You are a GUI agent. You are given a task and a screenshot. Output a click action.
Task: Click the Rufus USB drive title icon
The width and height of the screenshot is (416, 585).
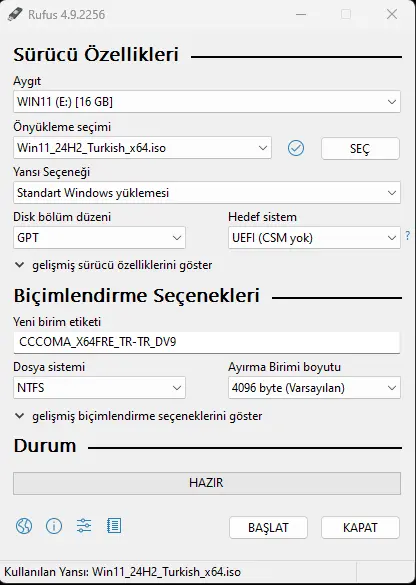point(15,14)
